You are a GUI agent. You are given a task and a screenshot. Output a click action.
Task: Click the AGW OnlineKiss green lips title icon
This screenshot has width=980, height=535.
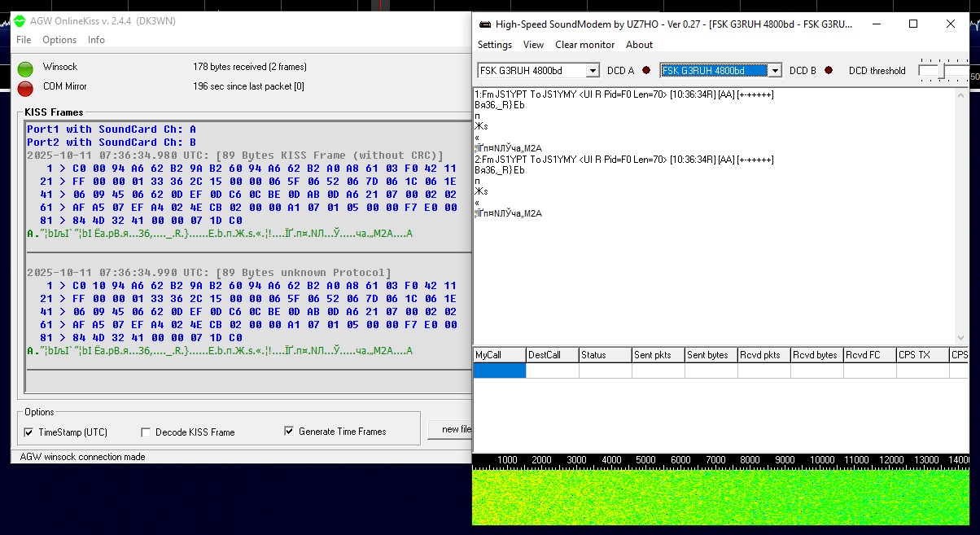pyautogui.click(x=19, y=21)
